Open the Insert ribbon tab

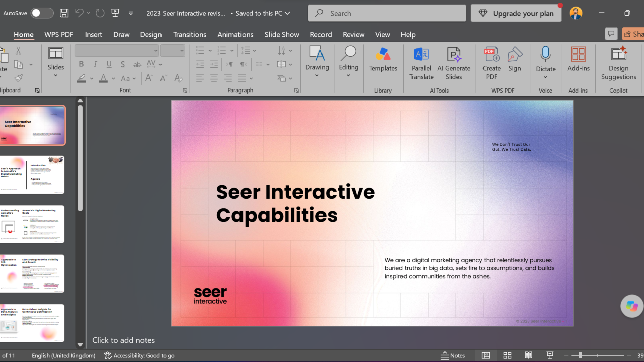coord(94,34)
